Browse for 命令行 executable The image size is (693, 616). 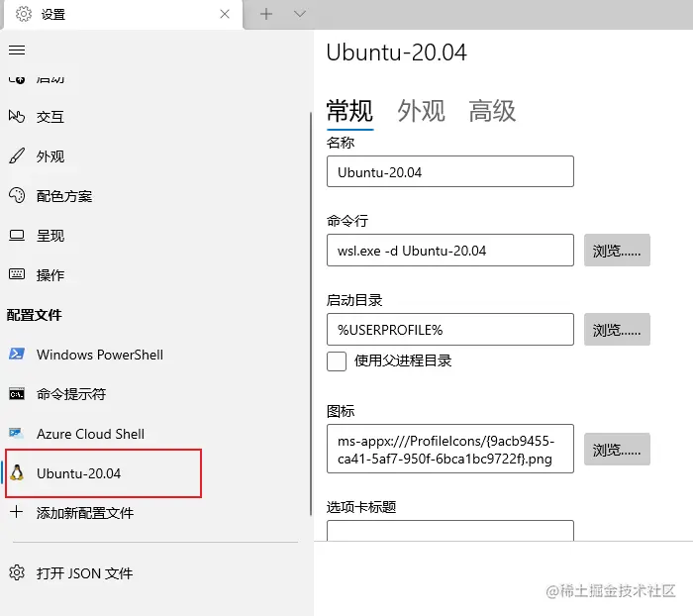click(617, 251)
